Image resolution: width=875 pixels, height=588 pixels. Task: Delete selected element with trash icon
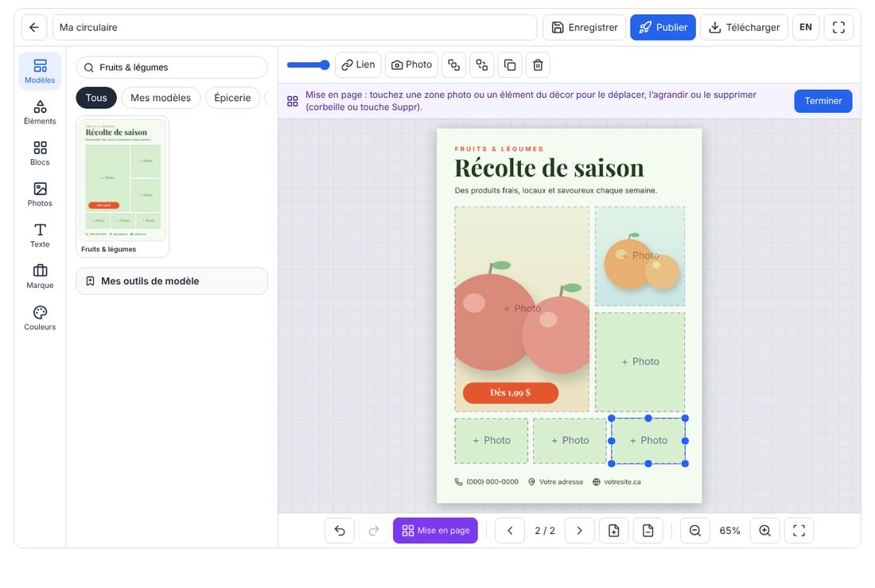tap(538, 64)
